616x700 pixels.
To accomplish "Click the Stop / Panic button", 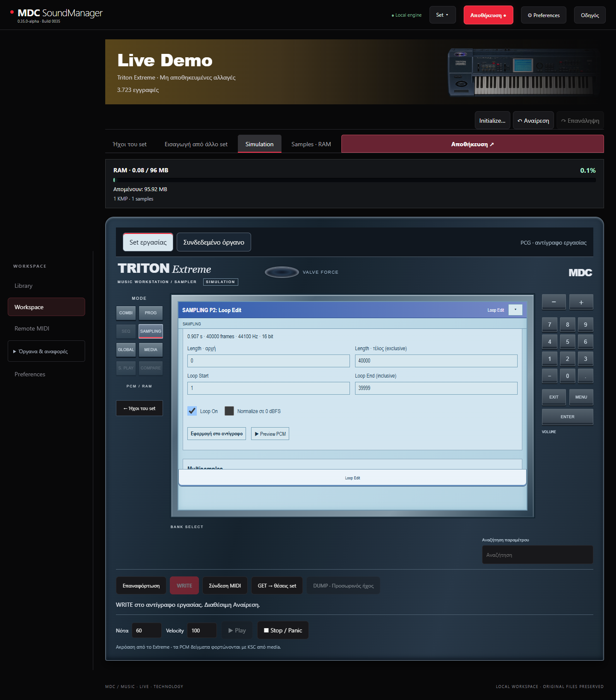I will [283, 630].
